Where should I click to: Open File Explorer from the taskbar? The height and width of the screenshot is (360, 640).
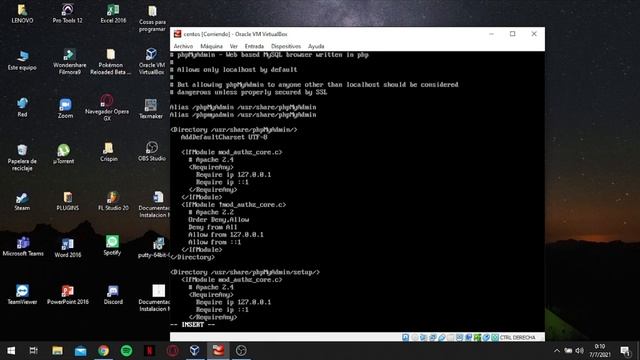pyautogui.click(x=57, y=351)
